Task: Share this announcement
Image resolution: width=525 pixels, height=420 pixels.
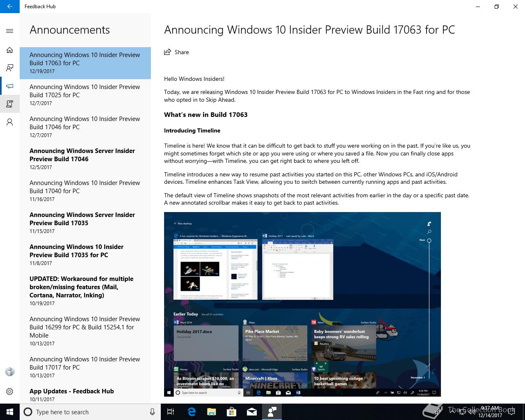Action: (176, 52)
